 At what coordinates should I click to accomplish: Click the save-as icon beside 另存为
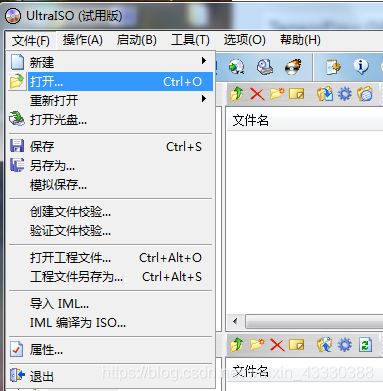coord(17,165)
